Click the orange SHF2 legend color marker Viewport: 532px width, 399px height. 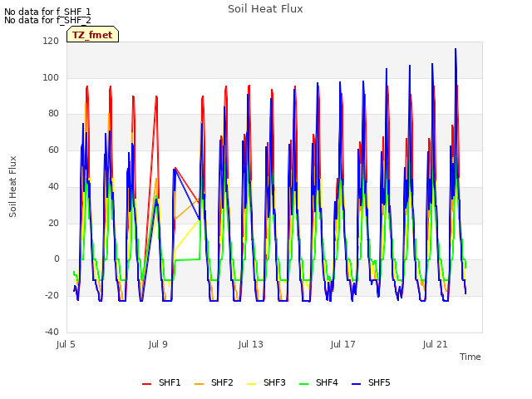click(x=199, y=384)
